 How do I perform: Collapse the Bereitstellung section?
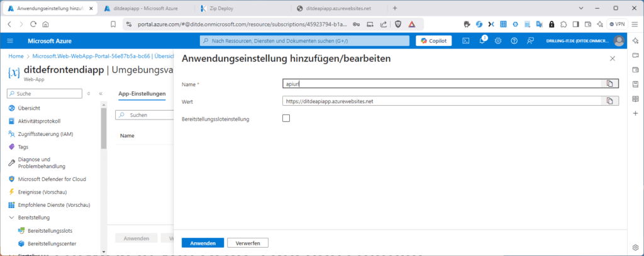pyautogui.click(x=11, y=218)
